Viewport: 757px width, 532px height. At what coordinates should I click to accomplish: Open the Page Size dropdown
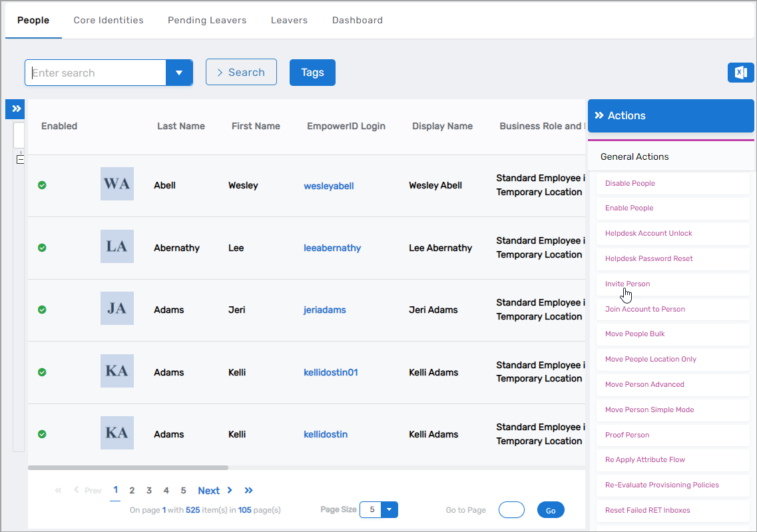coord(390,510)
